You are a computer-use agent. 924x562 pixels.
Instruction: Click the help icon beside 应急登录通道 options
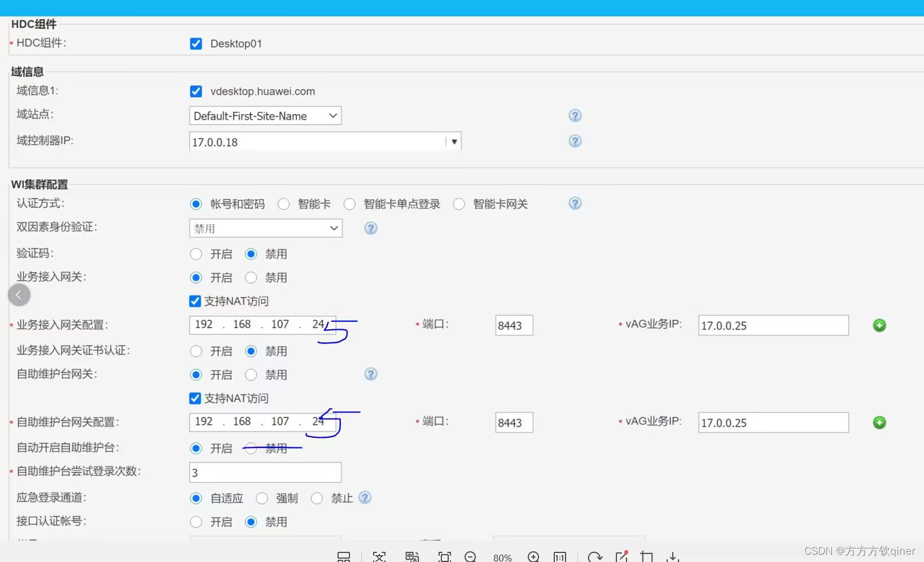coord(365,498)
